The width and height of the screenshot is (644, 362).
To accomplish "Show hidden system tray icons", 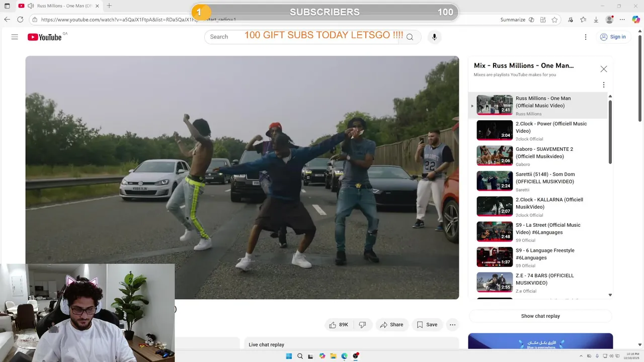I will [x=581, y=356].
